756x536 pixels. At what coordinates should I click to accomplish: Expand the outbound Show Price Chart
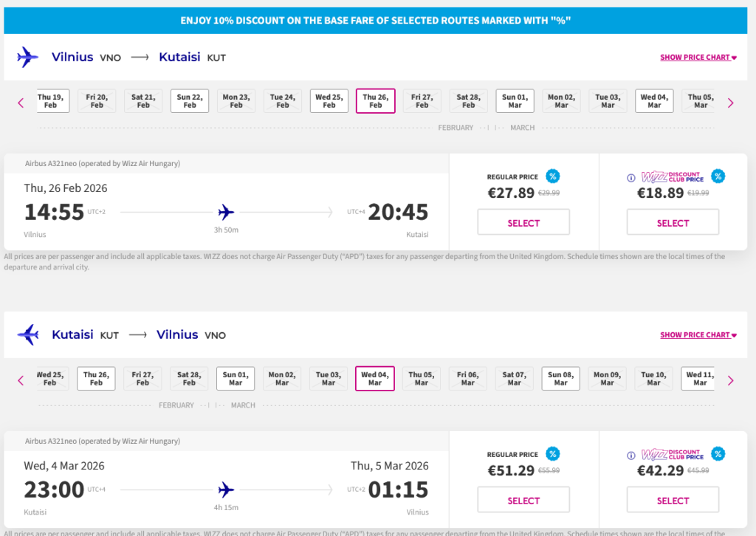tap(698, 57)
